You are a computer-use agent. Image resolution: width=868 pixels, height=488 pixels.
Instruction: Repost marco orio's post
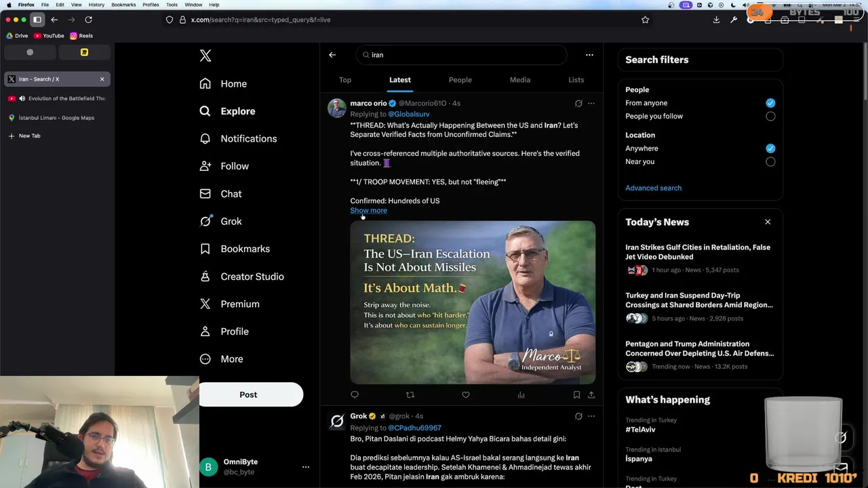click(410, 394)
